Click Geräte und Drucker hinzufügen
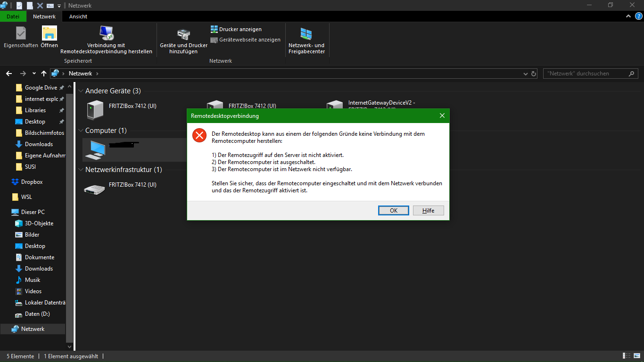This screenshot has width=644, height=362. click(183, 41)
